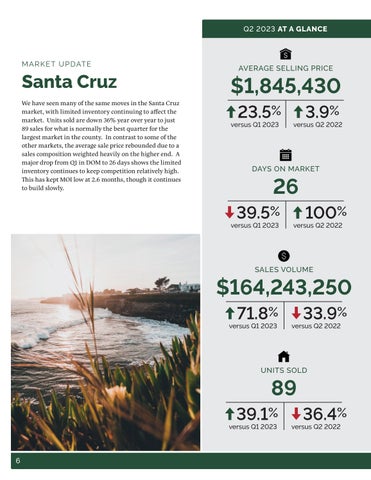The image size is (371, 480).
Task: Click the green up arrow beside 23.5%
Action: pyautogui.click(x=231, y=112)
